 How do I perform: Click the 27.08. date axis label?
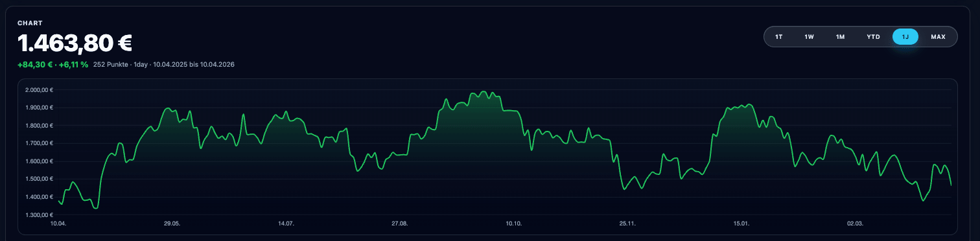click(400, 224)
